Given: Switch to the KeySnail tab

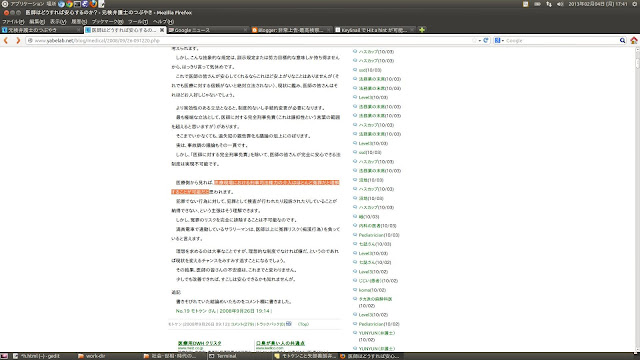Looking at the screenshot, I should click(x=374, y=30).
